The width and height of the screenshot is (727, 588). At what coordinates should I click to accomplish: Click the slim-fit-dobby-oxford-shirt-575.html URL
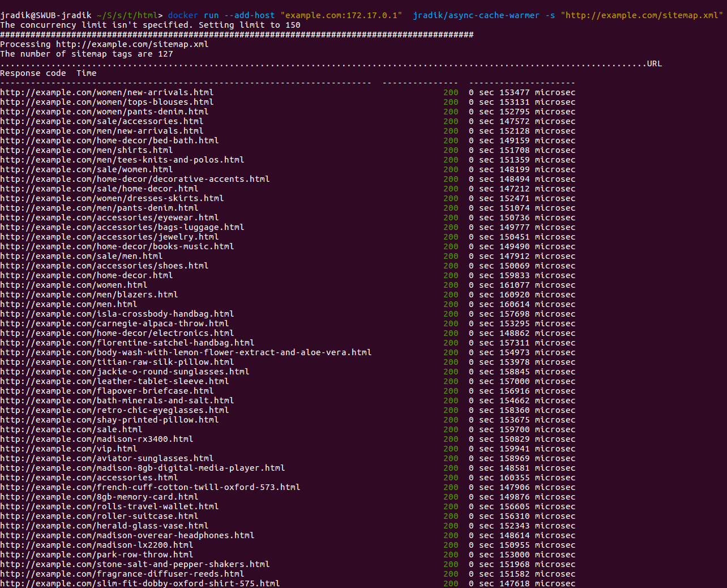coord(140,583)
